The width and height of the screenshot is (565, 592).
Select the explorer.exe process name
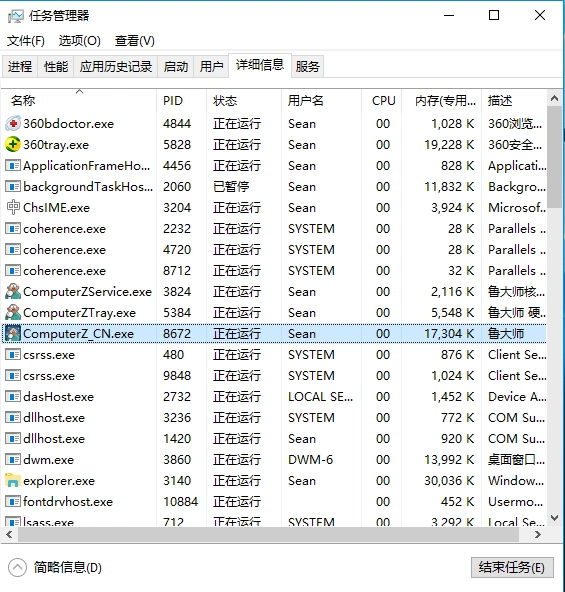tap(59, 481)
